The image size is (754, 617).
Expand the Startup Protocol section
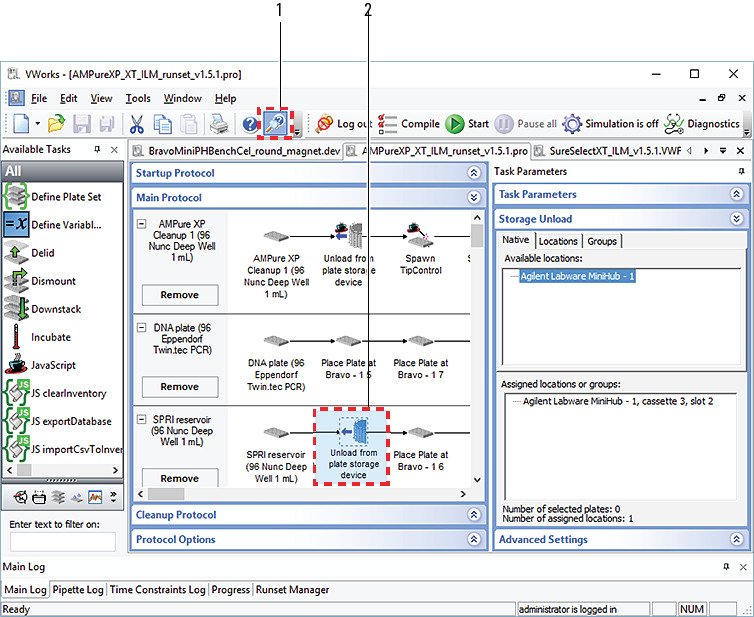(473, 173)
